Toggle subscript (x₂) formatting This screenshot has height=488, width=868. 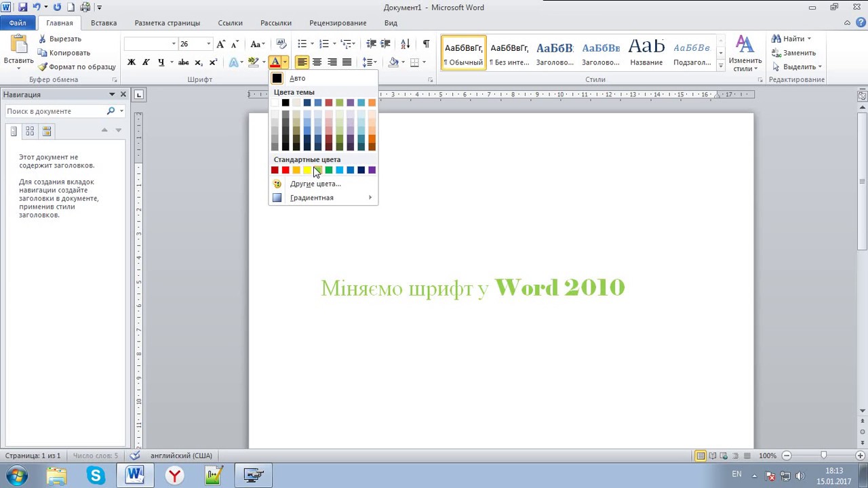(x=198, y=62)
